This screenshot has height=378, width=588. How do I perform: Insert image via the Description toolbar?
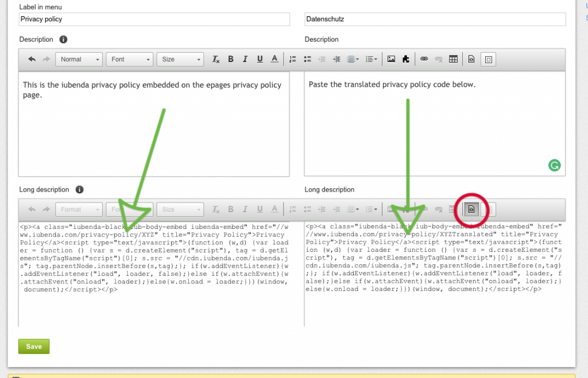[391, 59]
